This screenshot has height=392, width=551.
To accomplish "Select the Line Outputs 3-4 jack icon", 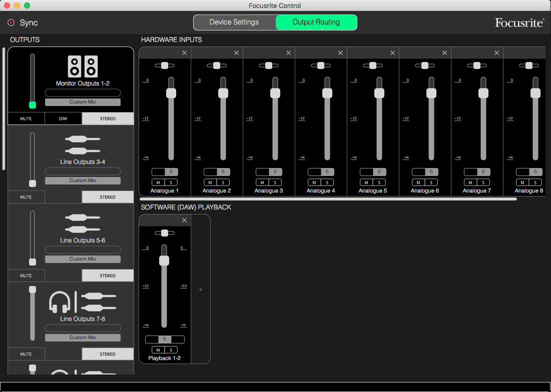I will [83, 145].
